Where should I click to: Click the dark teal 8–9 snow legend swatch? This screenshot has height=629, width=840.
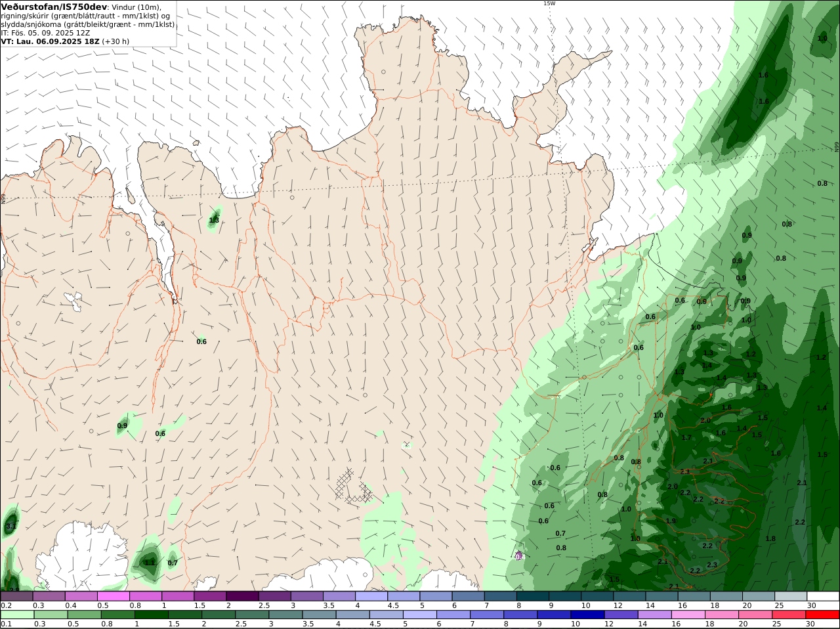pos(532,596)
